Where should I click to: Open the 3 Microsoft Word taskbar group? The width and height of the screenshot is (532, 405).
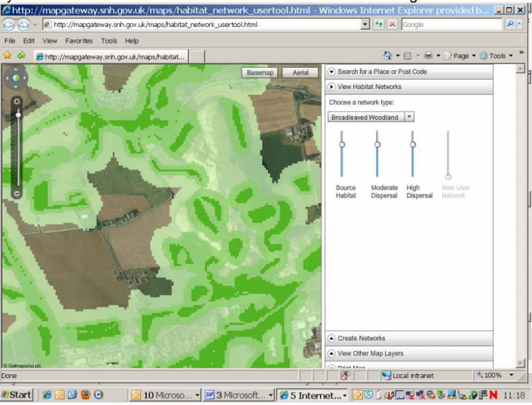click(x=239, y=395)
